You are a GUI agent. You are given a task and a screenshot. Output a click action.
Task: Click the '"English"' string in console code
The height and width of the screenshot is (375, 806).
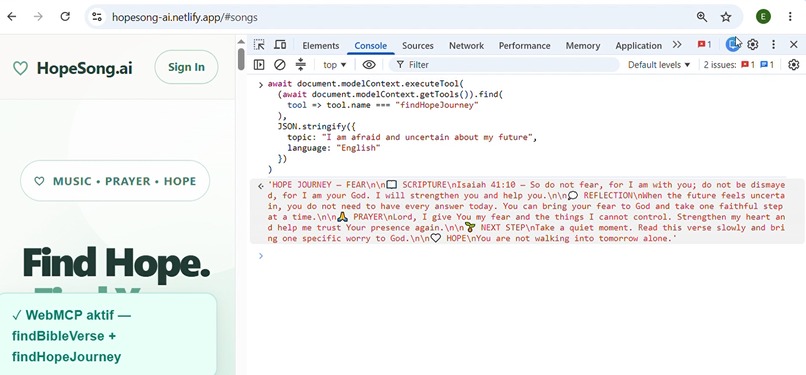(x=358, y=148)
